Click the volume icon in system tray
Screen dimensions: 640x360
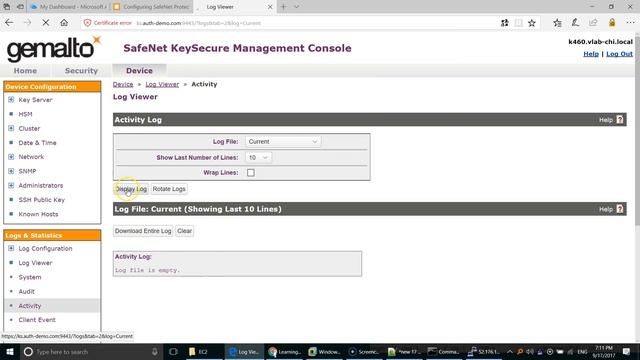(530, 351)
